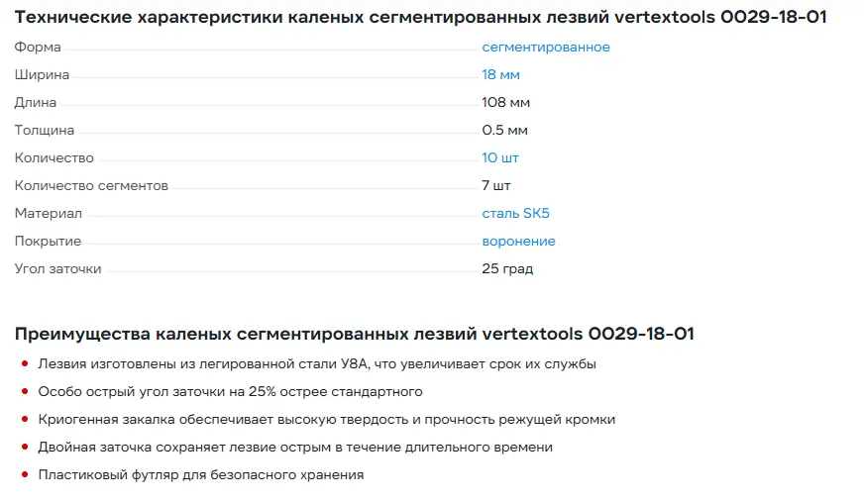Click the "7 шт" segments value

(x=495, y=186)
